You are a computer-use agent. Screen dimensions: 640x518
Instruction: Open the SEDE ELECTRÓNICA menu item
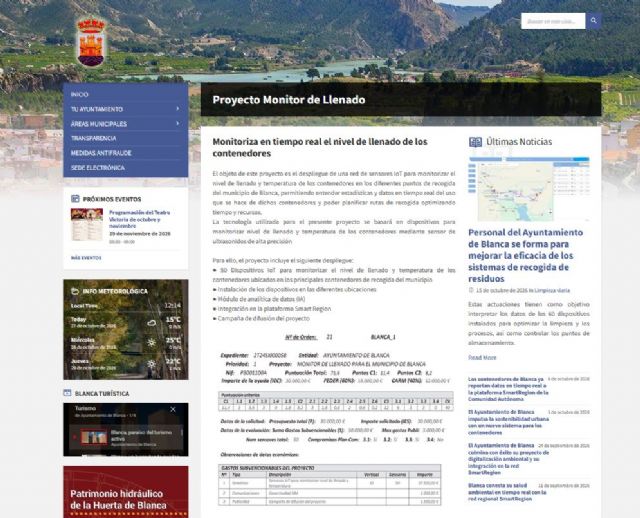click(x=98, y=168)
